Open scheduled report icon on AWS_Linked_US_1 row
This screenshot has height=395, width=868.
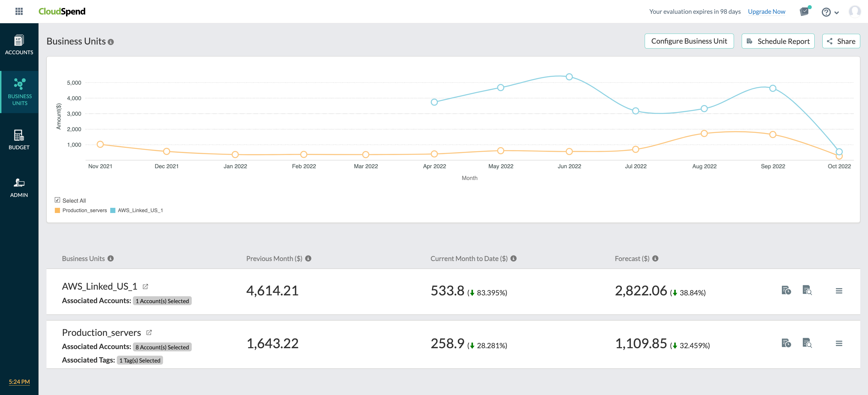(x=786, y=291)
